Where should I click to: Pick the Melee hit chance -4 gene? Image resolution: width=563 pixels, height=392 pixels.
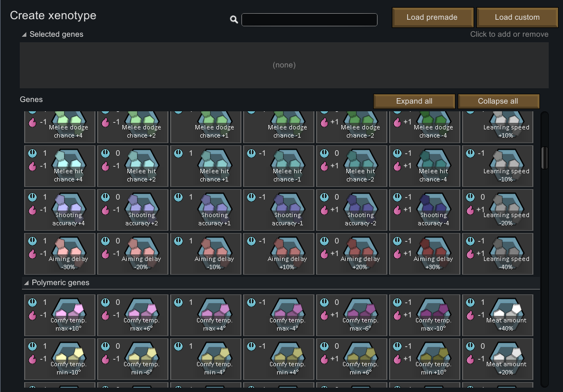(425, 166)
